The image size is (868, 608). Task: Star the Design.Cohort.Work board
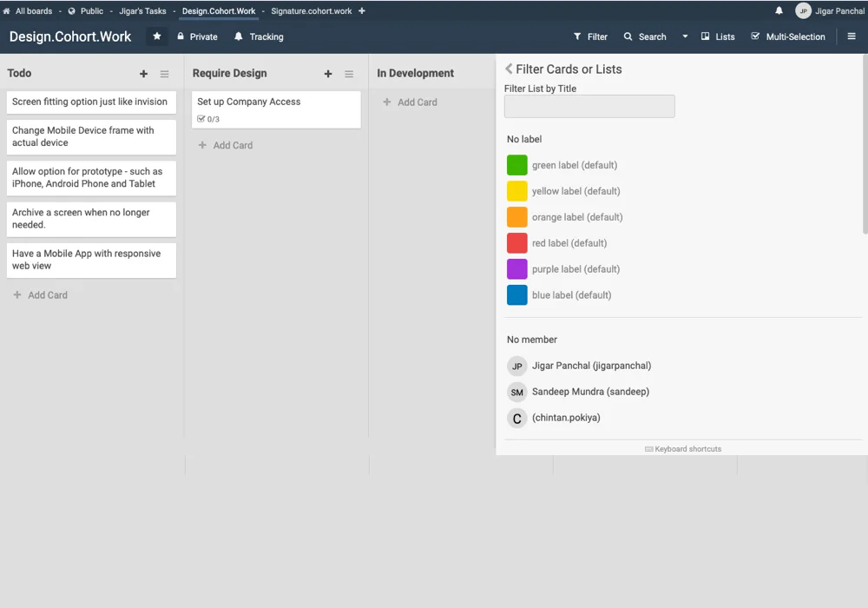(157, 36)
